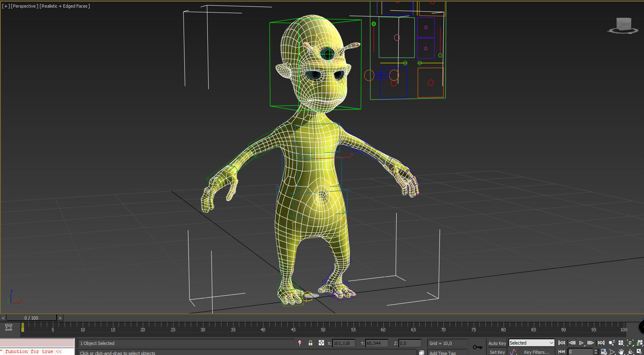Click the communication center icon beside Add Time Tag

coord(421,352)
